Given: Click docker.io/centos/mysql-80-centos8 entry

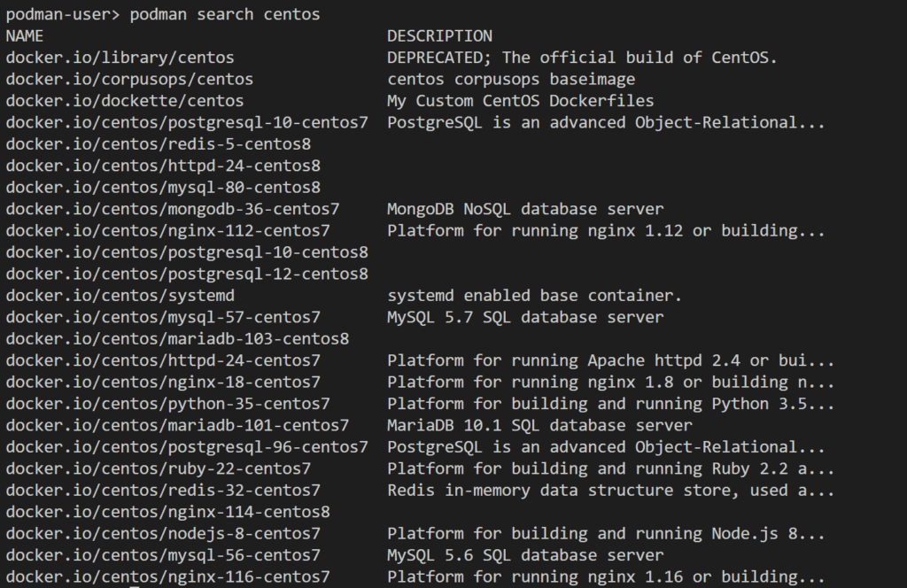Looking at the screenshot, I should pyautogui.click(x=163, y=188).
